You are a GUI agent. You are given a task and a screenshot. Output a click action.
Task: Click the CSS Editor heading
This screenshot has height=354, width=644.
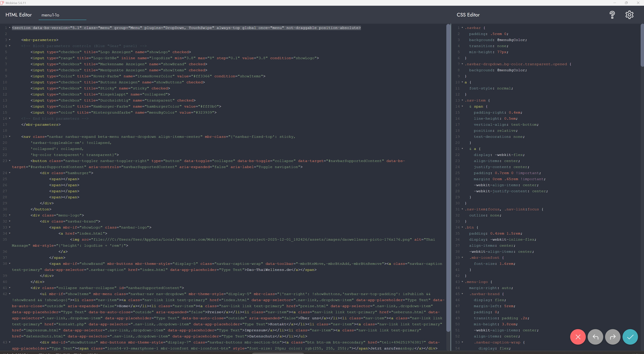(468, 15)
